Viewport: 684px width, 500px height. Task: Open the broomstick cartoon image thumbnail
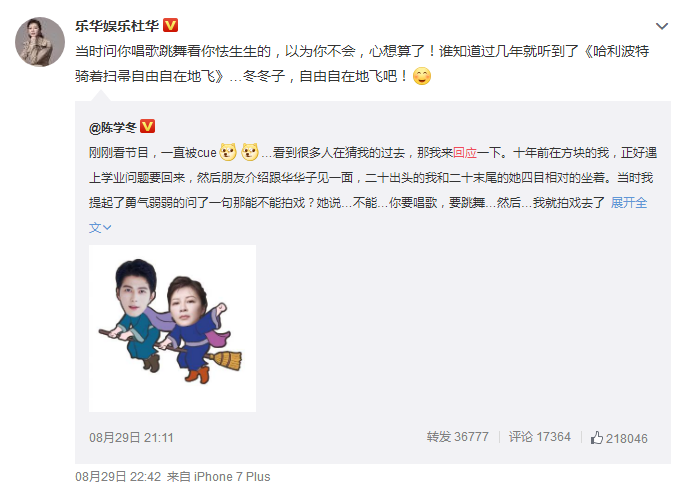[x=172, y=328]
